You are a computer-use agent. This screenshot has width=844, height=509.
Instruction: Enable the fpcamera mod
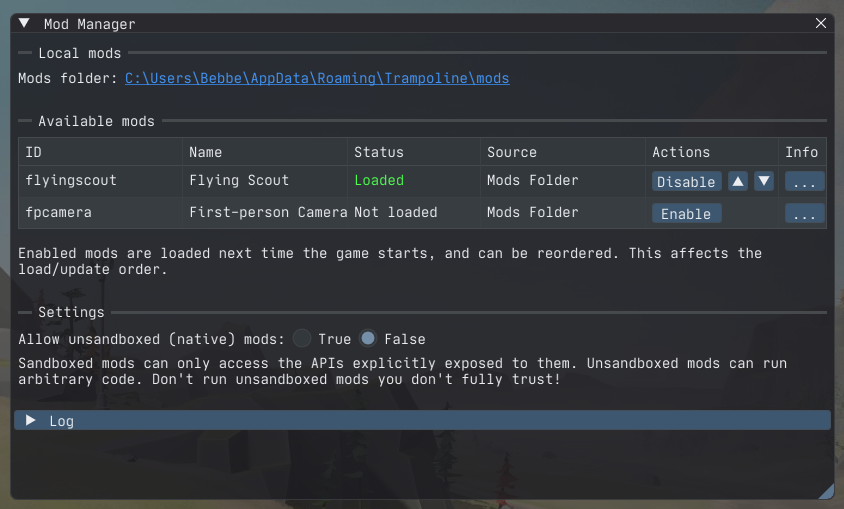point(686,214)
